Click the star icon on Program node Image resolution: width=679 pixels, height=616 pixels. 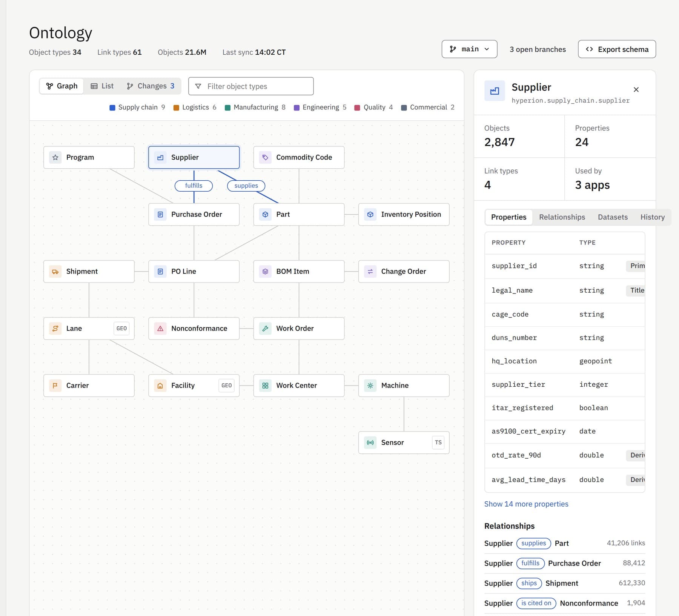click(55, 157)
